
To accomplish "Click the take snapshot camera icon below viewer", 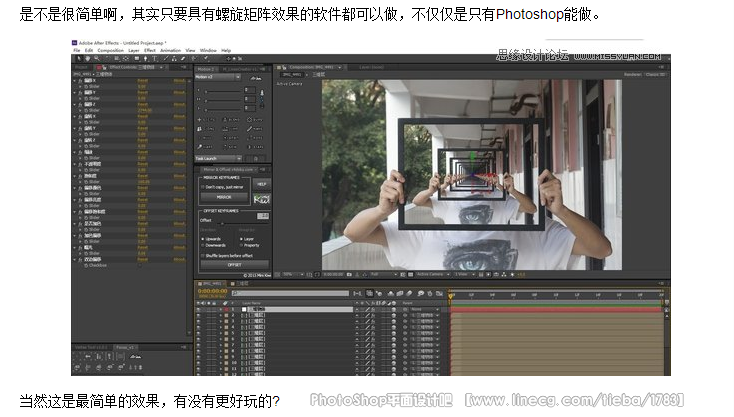I will [349, 274].
